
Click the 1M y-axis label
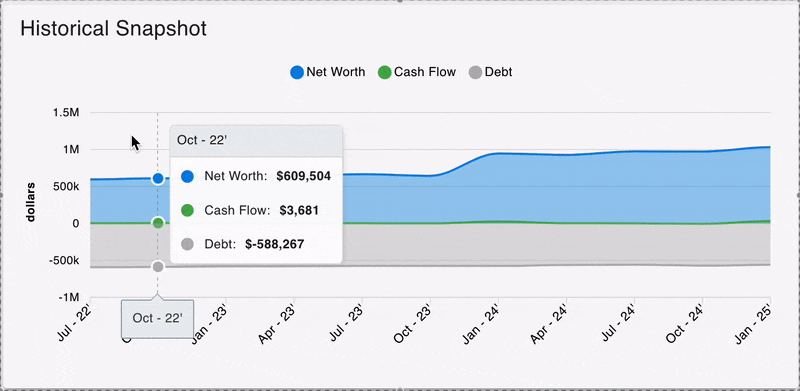point(71,150)
